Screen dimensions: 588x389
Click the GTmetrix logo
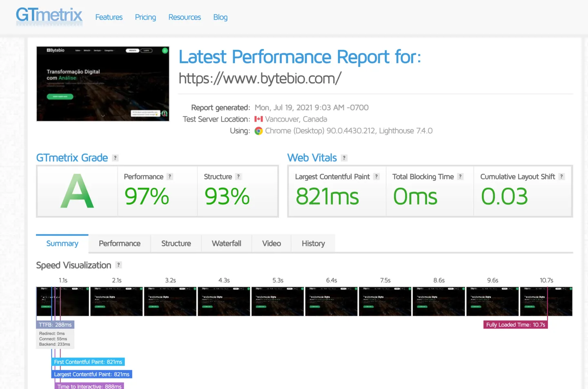pyautogui.click(x=49, y=16)
